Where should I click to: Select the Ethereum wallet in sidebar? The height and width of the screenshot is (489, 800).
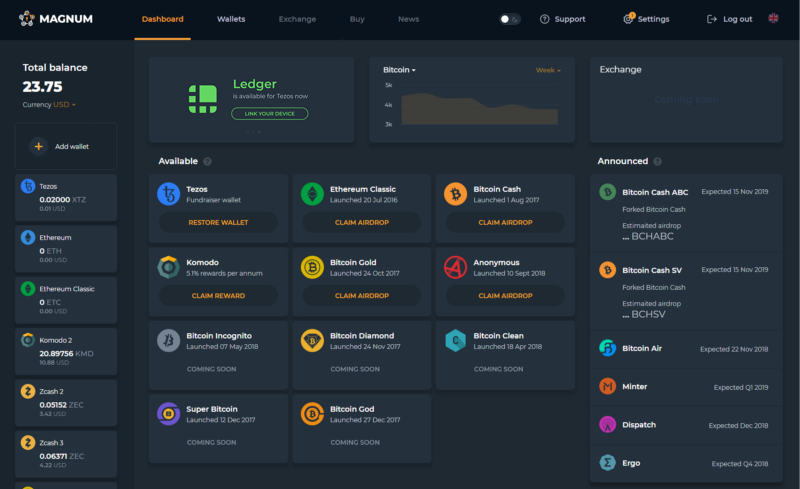pos(66,249)
